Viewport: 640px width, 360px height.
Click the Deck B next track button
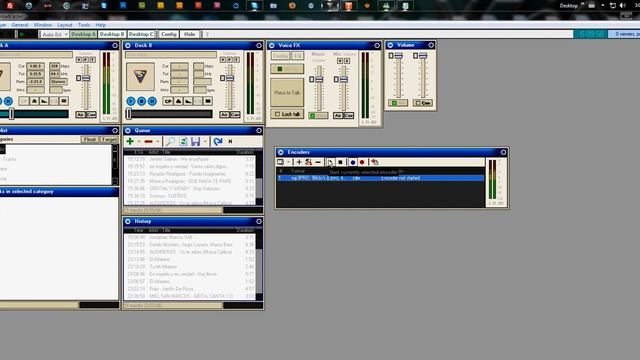tap(152, 101)
